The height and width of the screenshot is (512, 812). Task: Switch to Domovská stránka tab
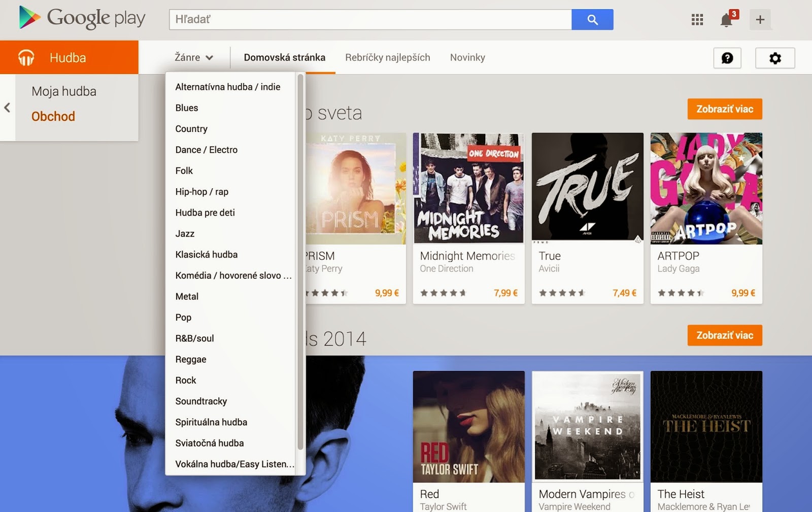pyautogui.click(x=285, y=57)
